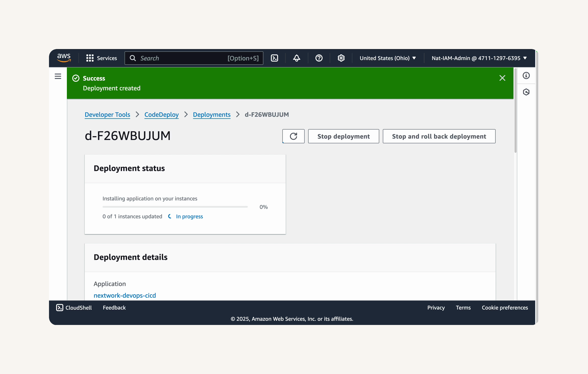Go to Developer Tools breadcrumb
Image resolution: width=588 pixels, height=374 pixels.
(x=107, y=114)
